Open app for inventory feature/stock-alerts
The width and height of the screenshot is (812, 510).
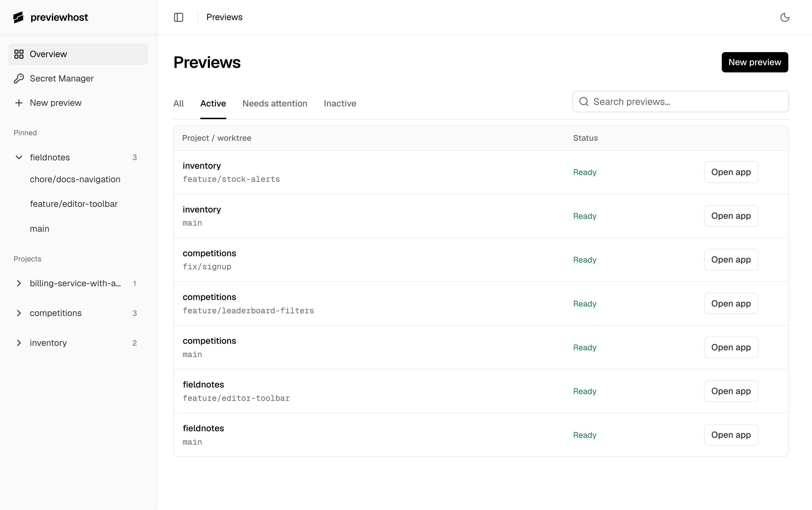[x=731, y=172]
